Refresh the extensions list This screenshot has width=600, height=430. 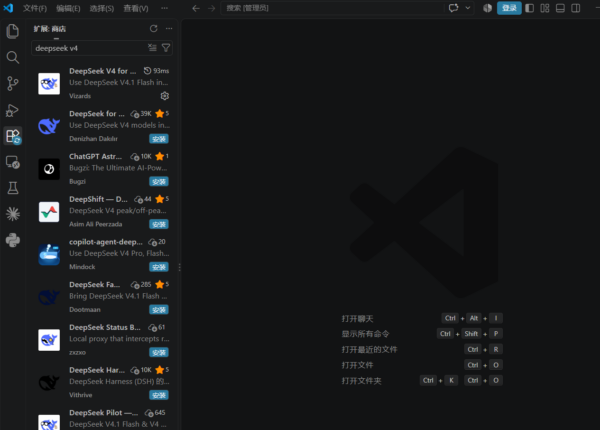(x=153, y=29)
